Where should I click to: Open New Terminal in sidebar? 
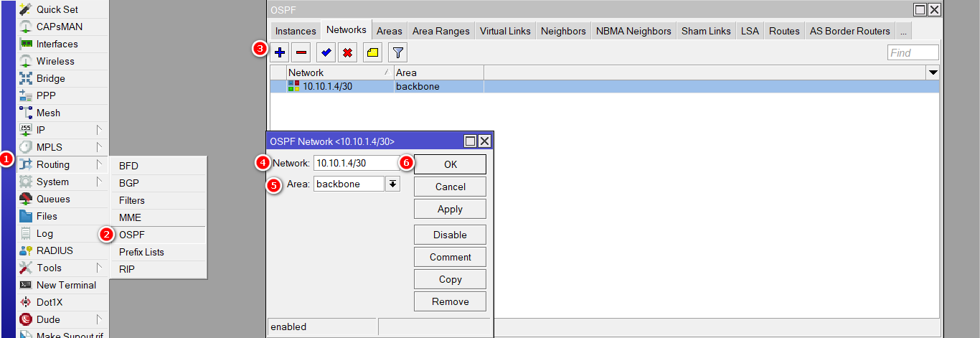tap(66, 285)
